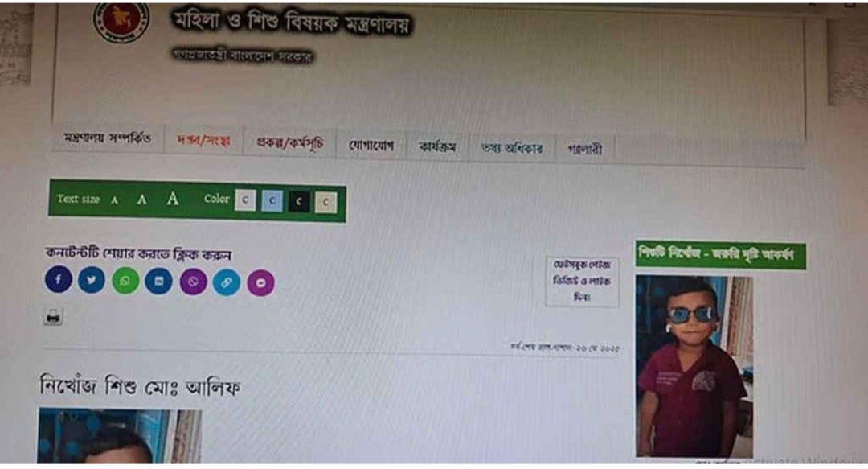Click the Bangladesh government logo
868x469 pixels.
tap(122, 21)
